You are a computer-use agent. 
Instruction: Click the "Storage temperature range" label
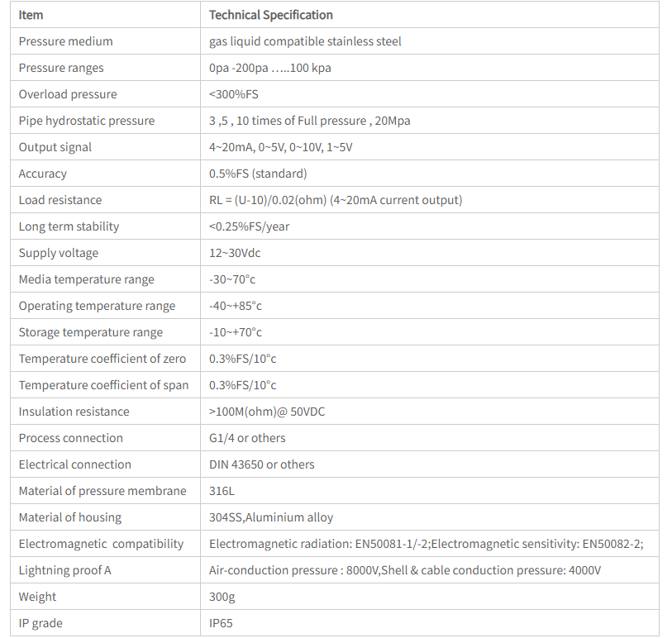[x=91, y=332]
